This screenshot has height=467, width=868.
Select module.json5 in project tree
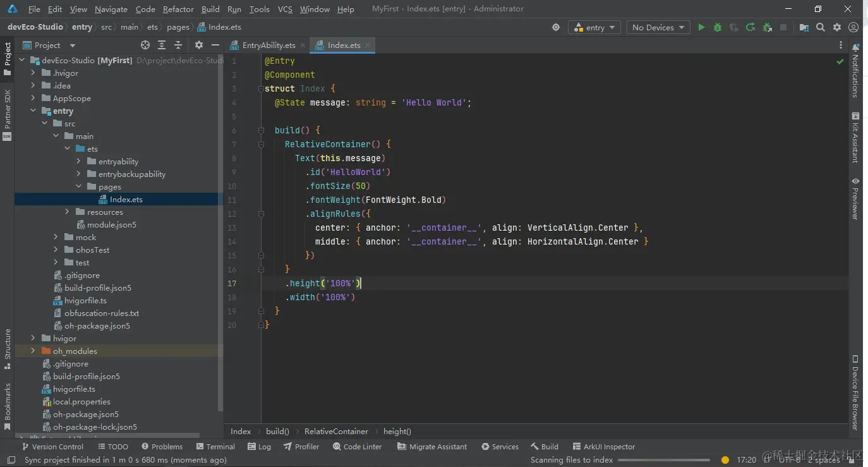(x=105, y=224)
